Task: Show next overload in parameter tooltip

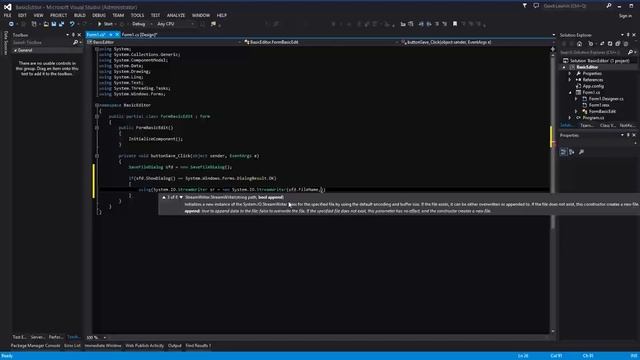Action: [181, 197]
